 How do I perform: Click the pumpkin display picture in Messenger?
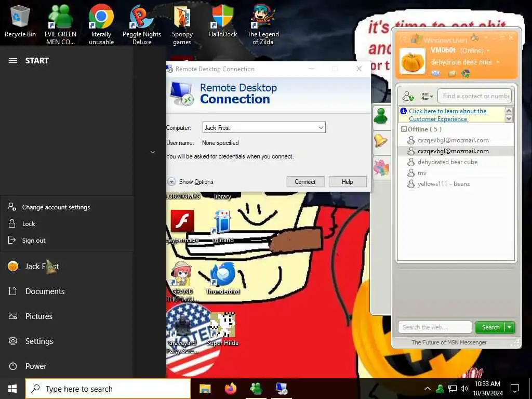[412, 61]
